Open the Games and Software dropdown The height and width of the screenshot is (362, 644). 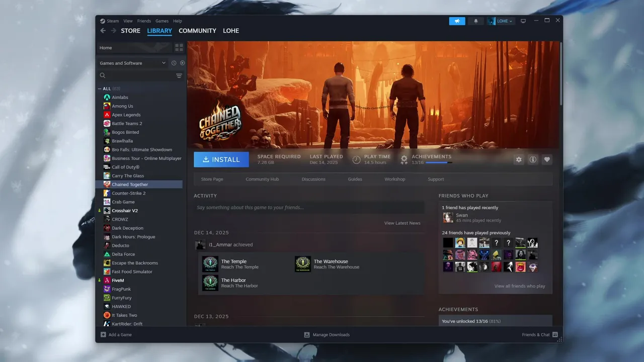point(133,63)
